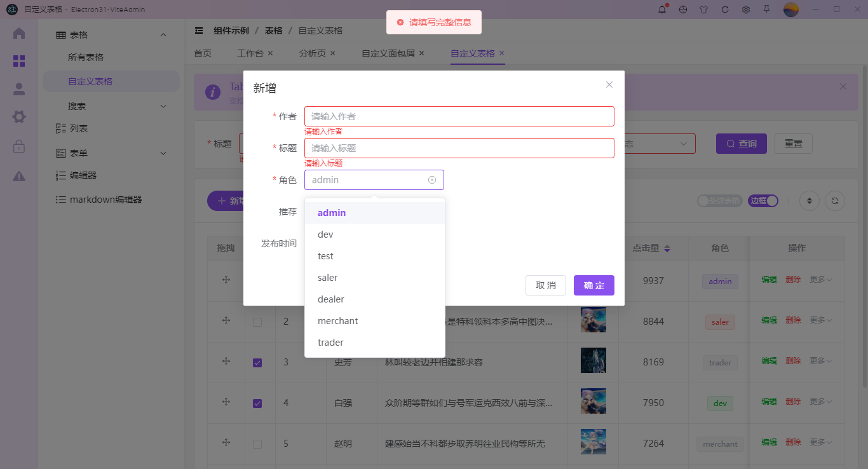Switch to the 工作台 tab
Image resolution: width=868 pixels, height=469 pixels.
[x=250, y=53]
